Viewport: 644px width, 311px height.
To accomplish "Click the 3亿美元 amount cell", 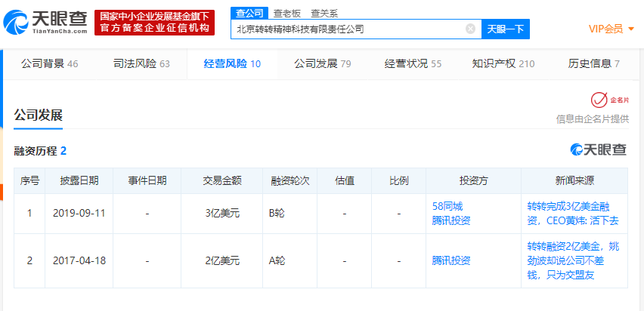I will tap(221, 214).
